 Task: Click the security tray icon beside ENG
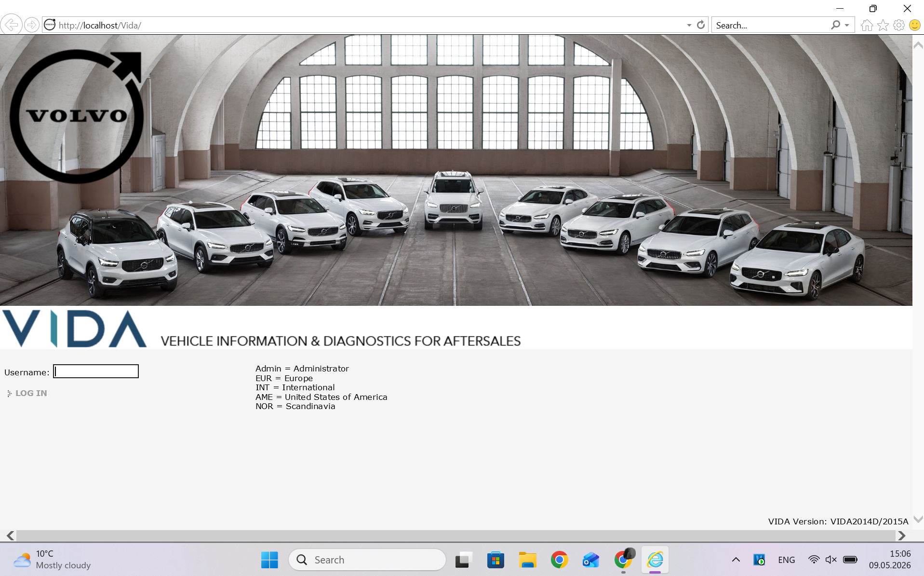(x=759, y=560)
